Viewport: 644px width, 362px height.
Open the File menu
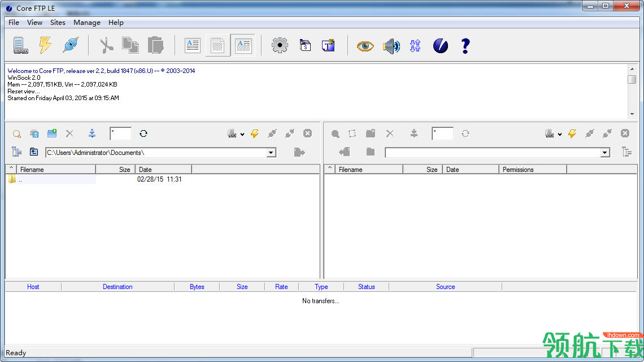point(14,23)
